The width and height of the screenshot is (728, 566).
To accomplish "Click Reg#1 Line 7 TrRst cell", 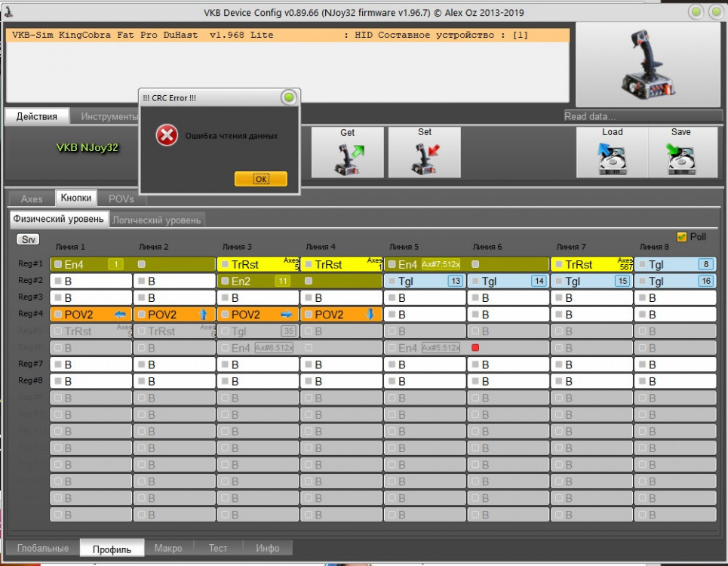I will [592, 264].
